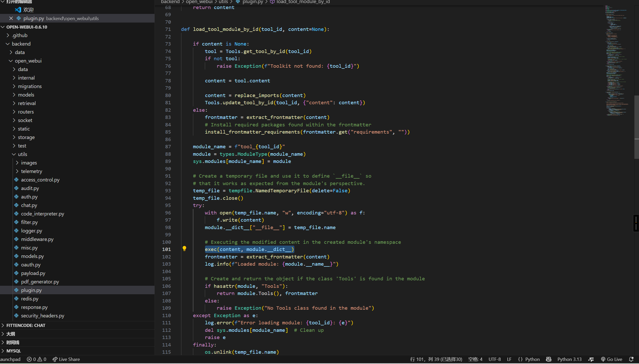Image resolution: width=639 pixels, height=364 pixels.
Task: Toggle the 时间线 timeline section
Action: [x=13, y=342]
